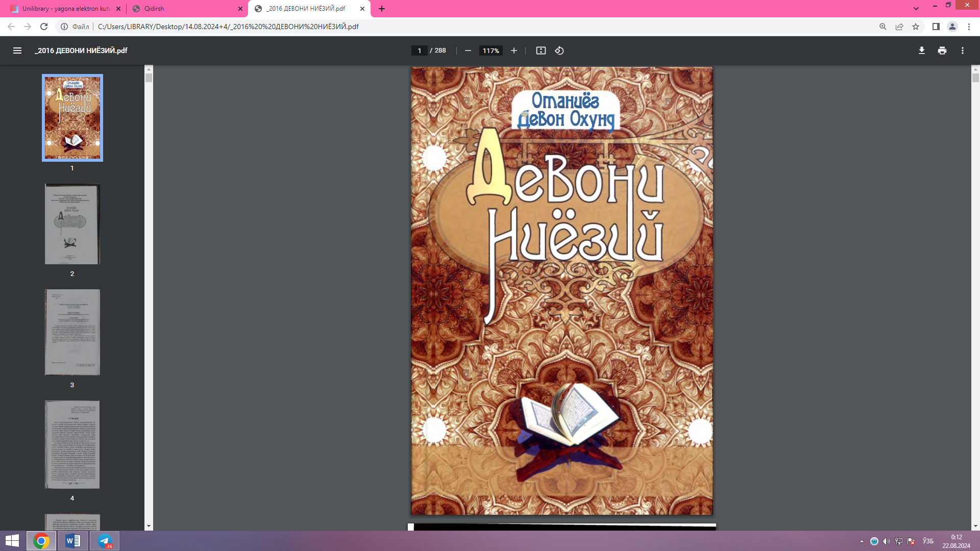Screen dimensions: 980x551
Task: Rotate the document counterclockwise
Action: tap(559, 51)
